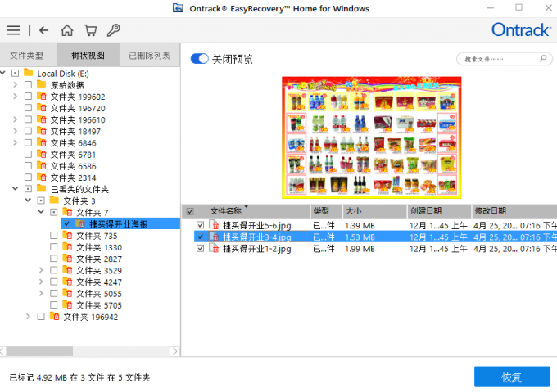The width and height of the screenshot is (557, 392).
Task: Uncheck the 捷买得开业海报 folder checkbox
Action: pyautogui.click(x=67, y=224)
